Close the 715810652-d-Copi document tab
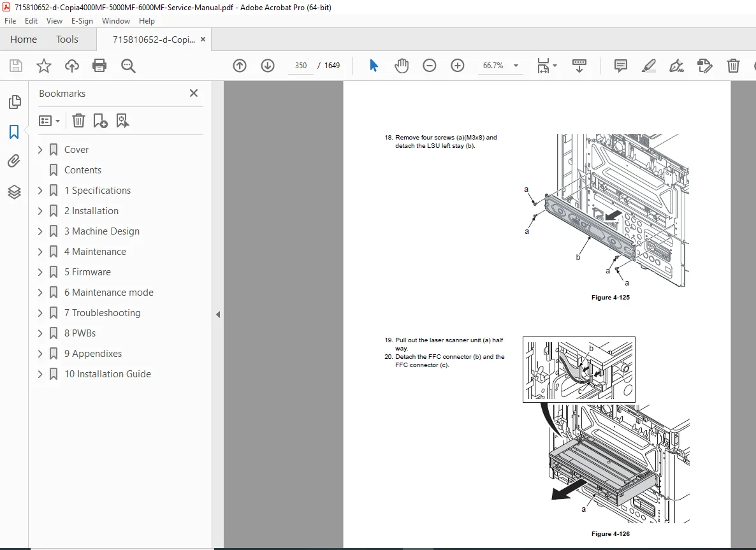Image resolution: width=756 pixels, height=550 pixels. point(203,40)
